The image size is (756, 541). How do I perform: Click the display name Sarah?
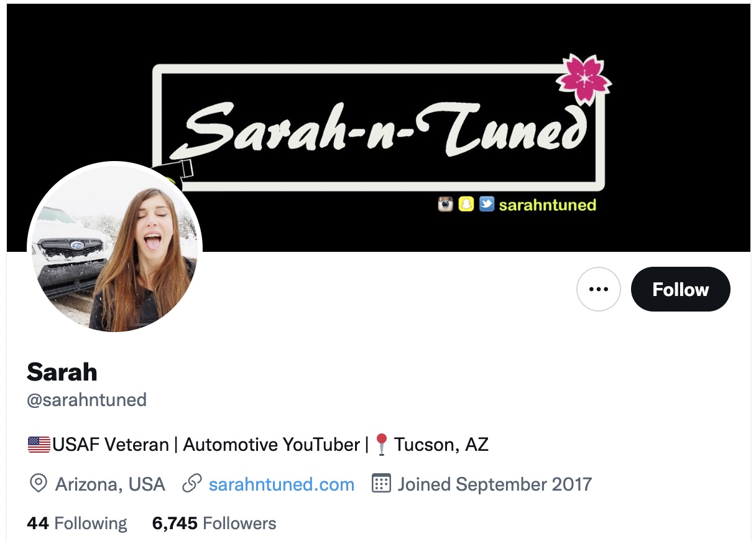[x=62, y=372]
